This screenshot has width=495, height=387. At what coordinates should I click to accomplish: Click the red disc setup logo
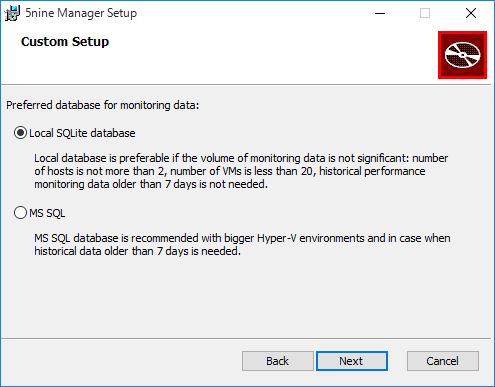click(462, 55)
